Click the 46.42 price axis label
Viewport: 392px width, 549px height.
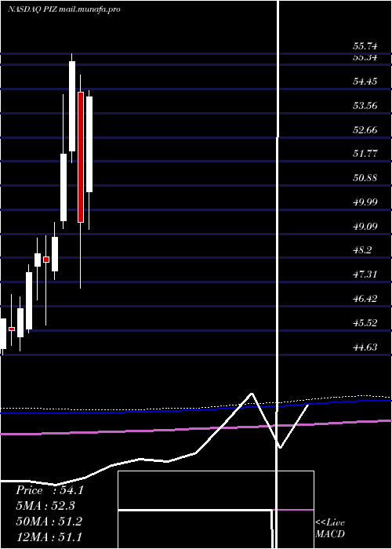pyautogui.click(x=365, y=299)
